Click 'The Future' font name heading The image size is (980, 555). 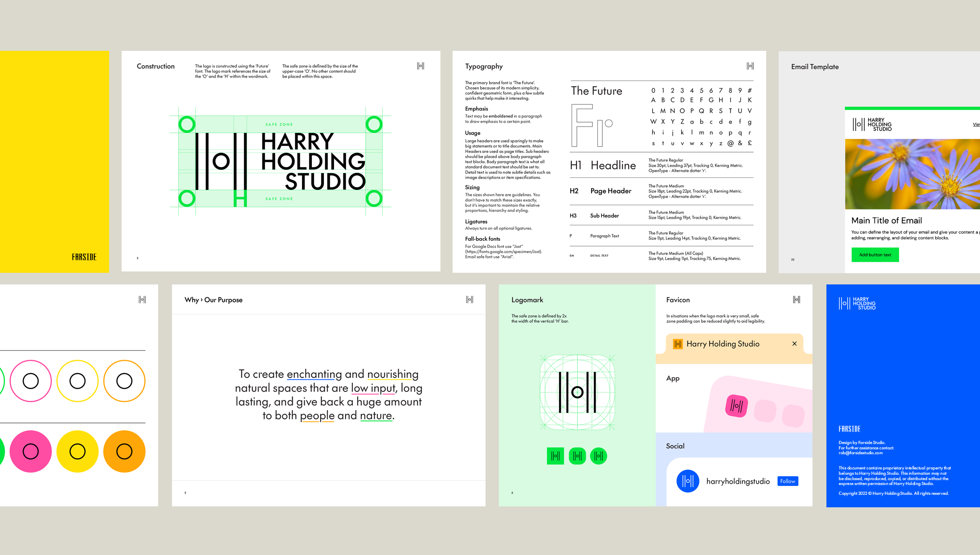pyautogui.click(x=596, y=91)
